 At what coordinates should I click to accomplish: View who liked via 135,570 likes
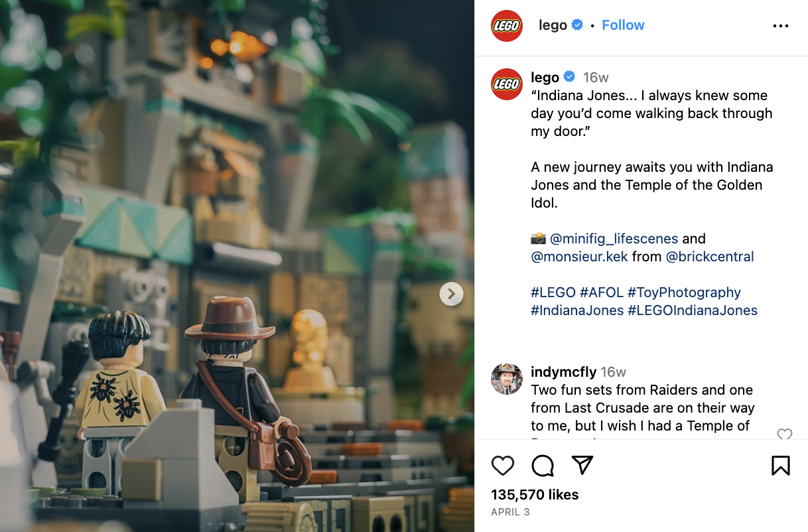pyautogui.click(x=535, y=495)
